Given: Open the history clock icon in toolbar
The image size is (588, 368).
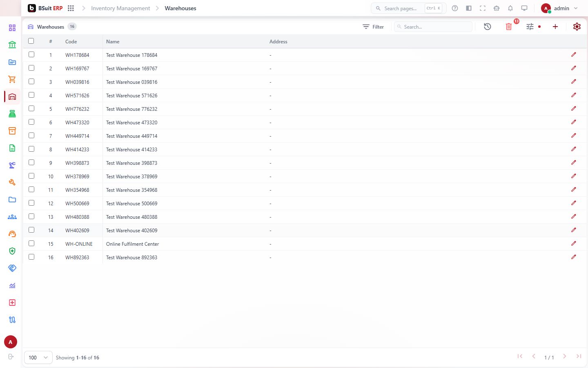Looking at the screenshot, I should (488, 27).
